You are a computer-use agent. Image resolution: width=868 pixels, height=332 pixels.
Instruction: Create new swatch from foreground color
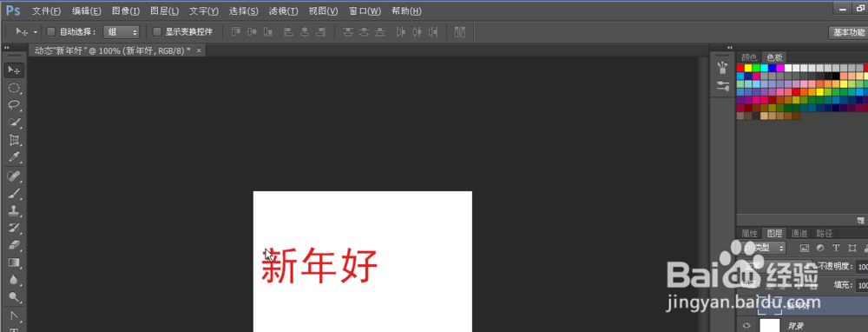[x=861, y=220]
